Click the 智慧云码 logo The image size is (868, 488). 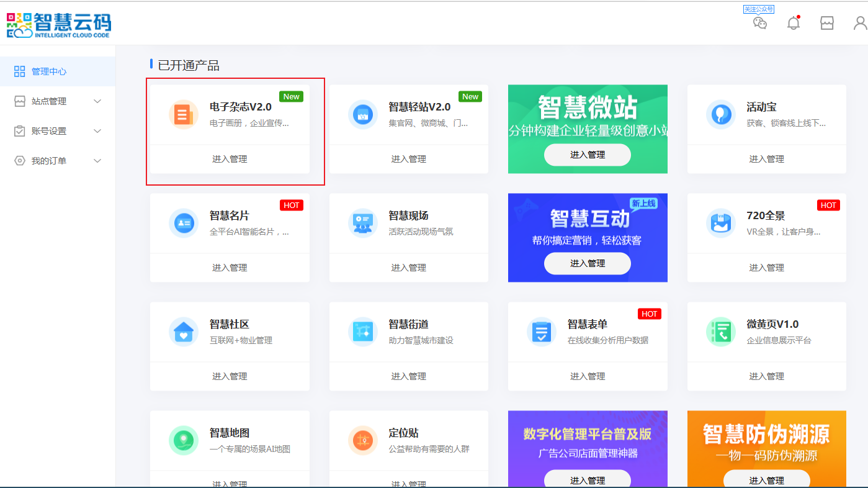pos(59,25)
